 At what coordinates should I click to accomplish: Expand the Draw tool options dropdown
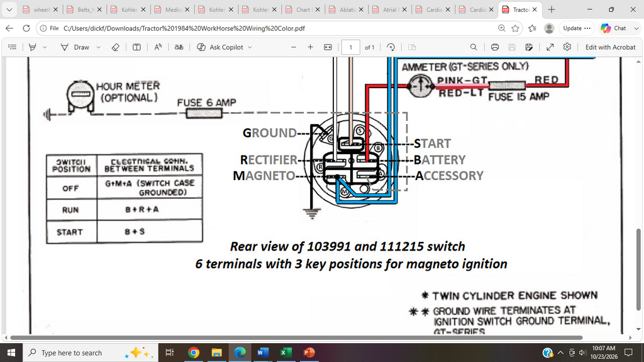click(99, 47)
